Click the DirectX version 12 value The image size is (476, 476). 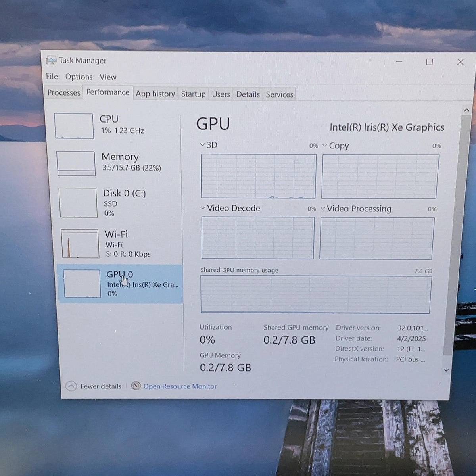(x=411, y=349)
